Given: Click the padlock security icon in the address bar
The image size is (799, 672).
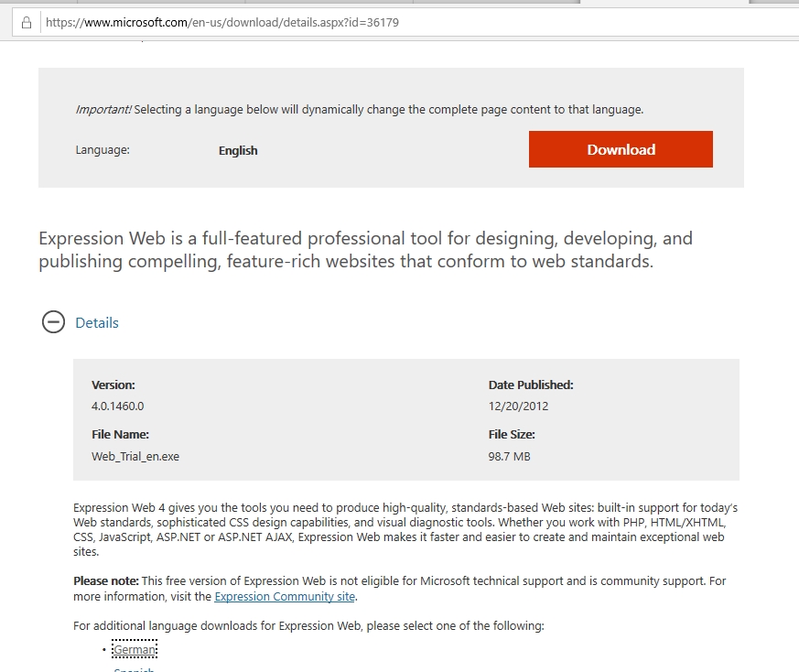Looking at the screenshot, I should coord(27,23).
